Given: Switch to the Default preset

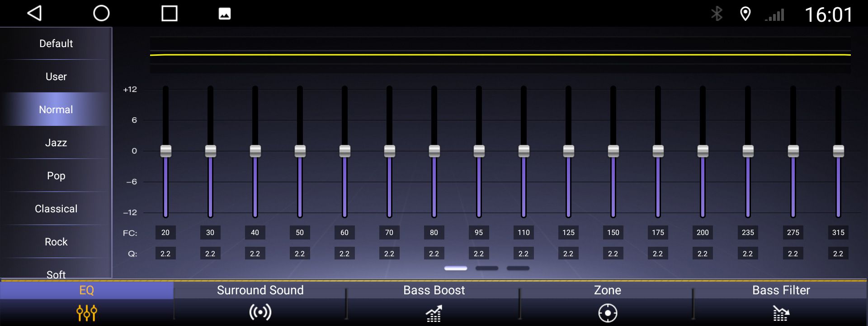Looking at the screenshot, I should click(56, 43).
